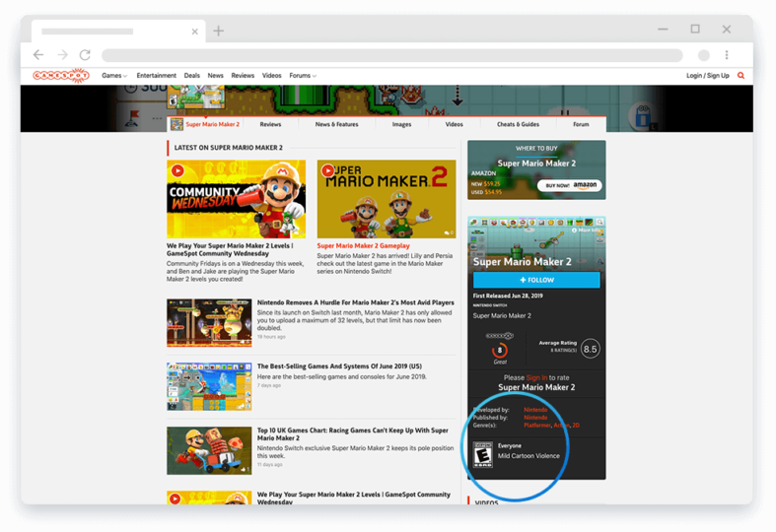The width and height of the screenshot is (776, 532).
Task: Switch to the Cheats & Guides tab
Action: click(519, 124)
